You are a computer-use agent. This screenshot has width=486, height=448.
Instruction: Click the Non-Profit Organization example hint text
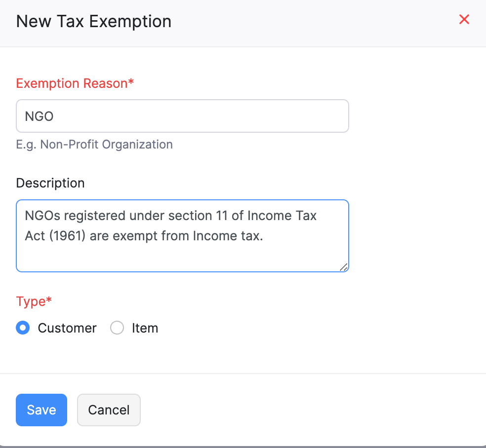tap(94, 144)
